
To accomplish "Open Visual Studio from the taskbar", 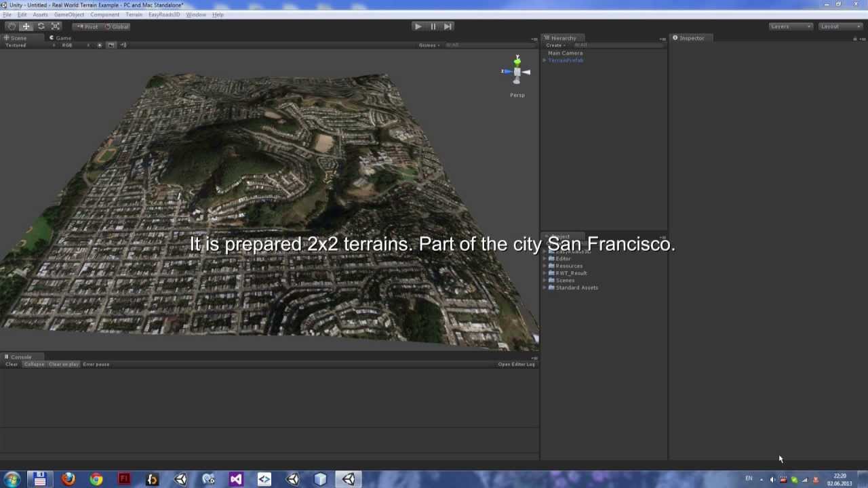I will coord(236,479).
